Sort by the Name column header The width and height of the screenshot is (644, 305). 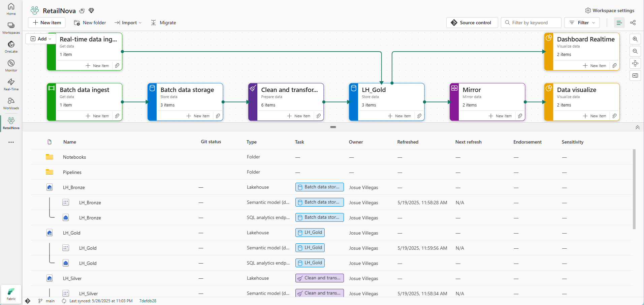(70, 142)
